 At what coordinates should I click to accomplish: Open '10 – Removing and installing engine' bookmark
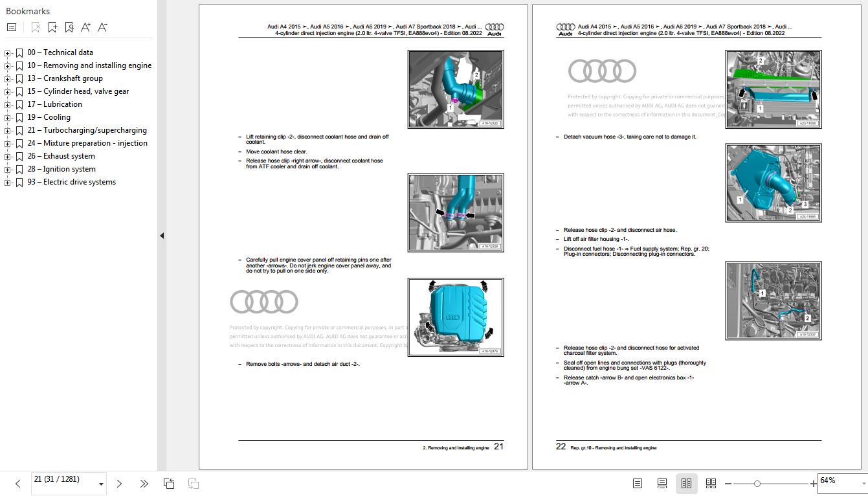(89, 65)
